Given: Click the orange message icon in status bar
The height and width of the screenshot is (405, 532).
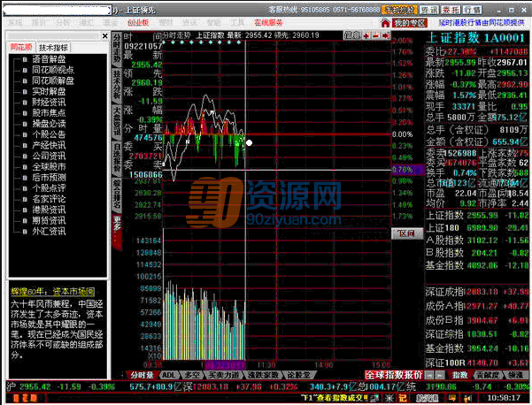Looking at the screenshot, I should tap(452, 398).
